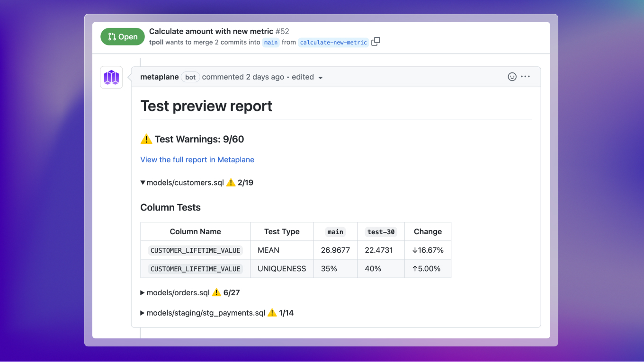Click the warning icon beside Test Warnings 9/60
Screen dimensions: 644x362
coord(146,139)
